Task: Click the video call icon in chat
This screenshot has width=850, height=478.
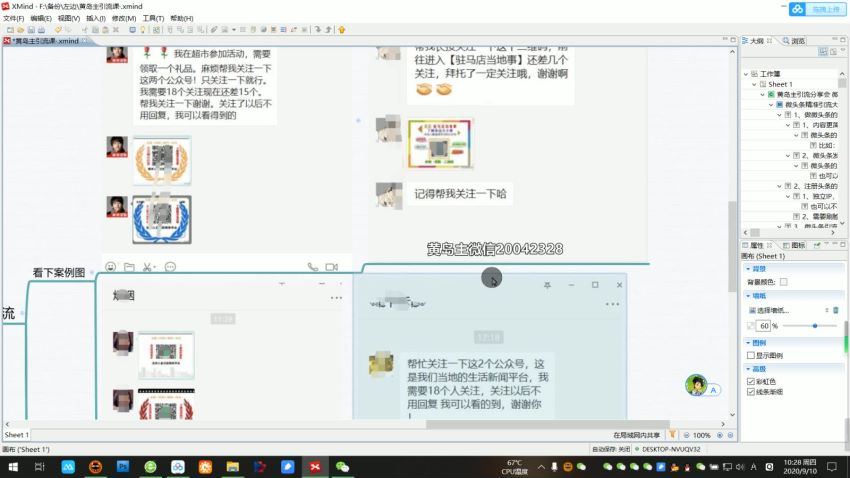Action: pyautogui.click(x=331, y=267)
